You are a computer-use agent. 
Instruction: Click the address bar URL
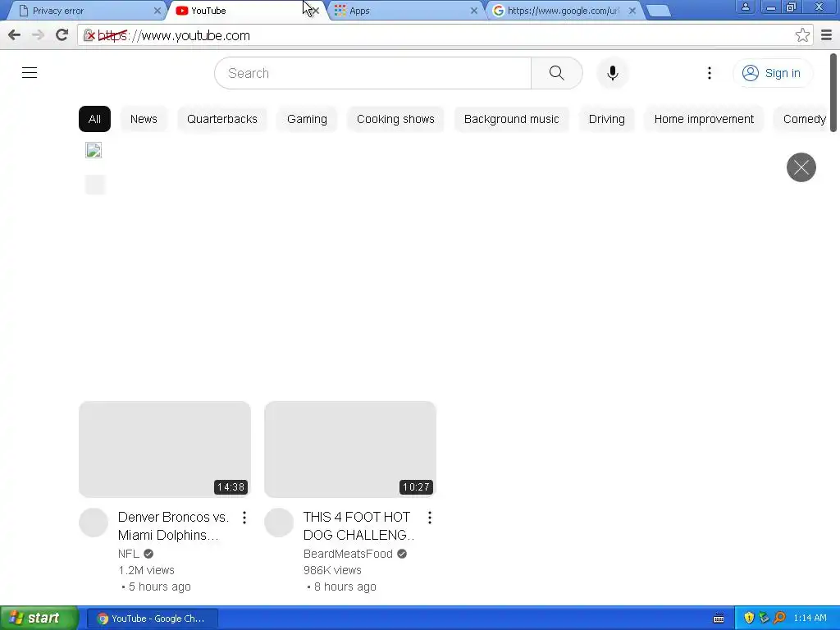[x=174, y=35]
